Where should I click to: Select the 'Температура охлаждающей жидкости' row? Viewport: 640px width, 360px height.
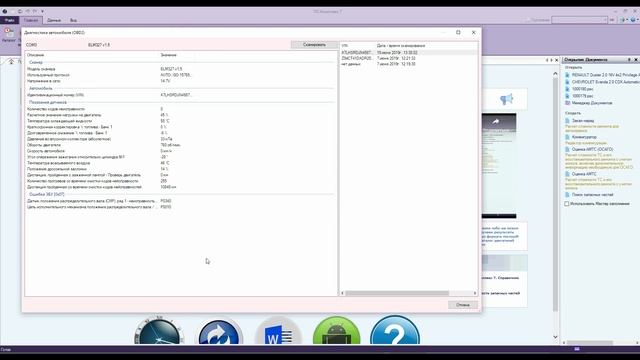[180, 121]
